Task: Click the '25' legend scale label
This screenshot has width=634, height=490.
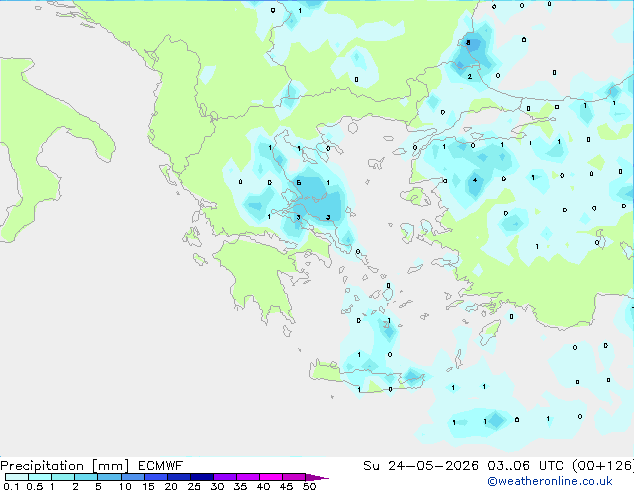Action: click(x=194, y=486)
